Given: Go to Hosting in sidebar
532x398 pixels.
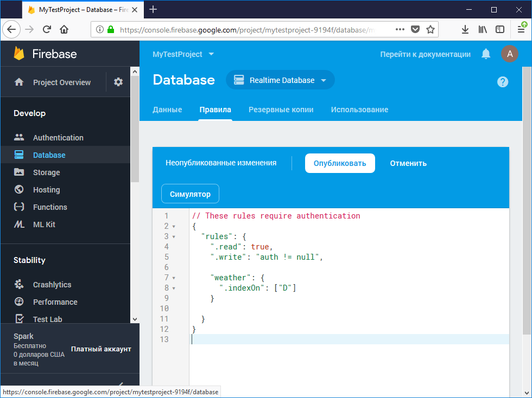Looking at the screenshot, I should (46, 190).
